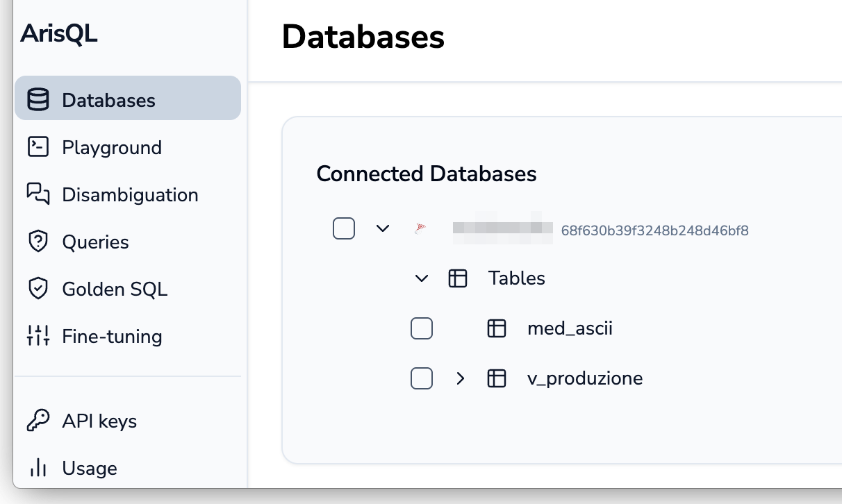Click the API keys key icon
This screenshot has height=504, width=842.
coord(38,421)
